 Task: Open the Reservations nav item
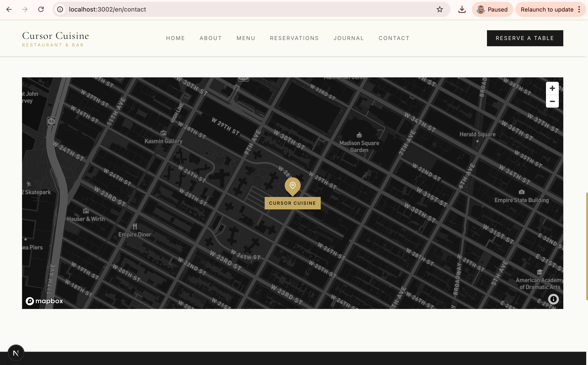coord(294,38)
